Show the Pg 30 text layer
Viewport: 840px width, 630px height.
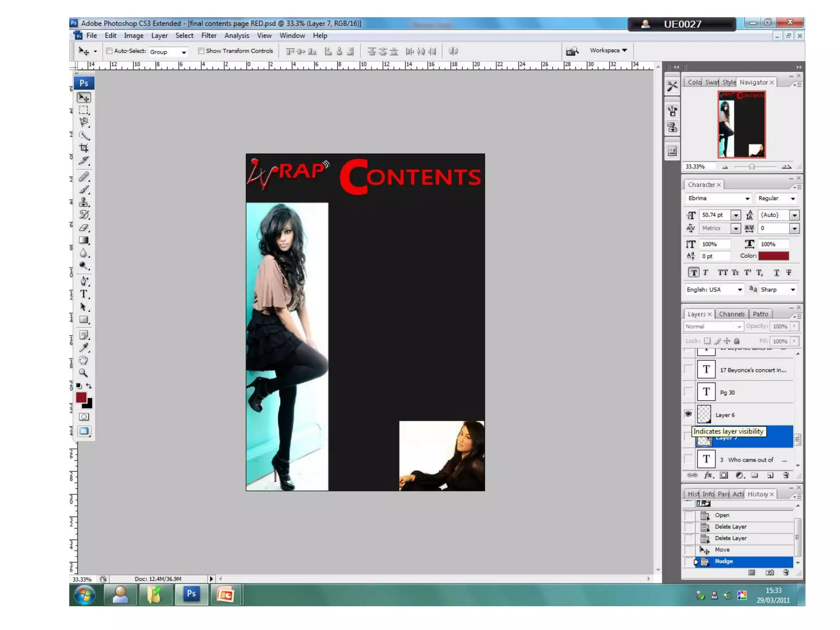coord(688,392)
